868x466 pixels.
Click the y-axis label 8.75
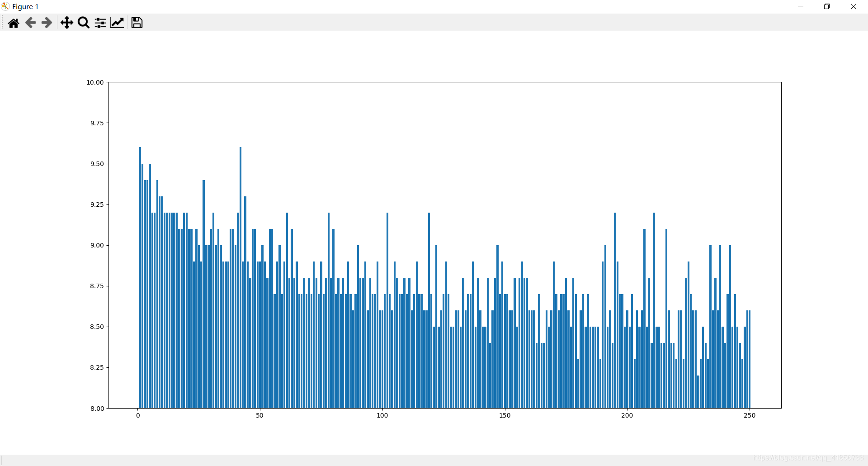click(97, 286)
